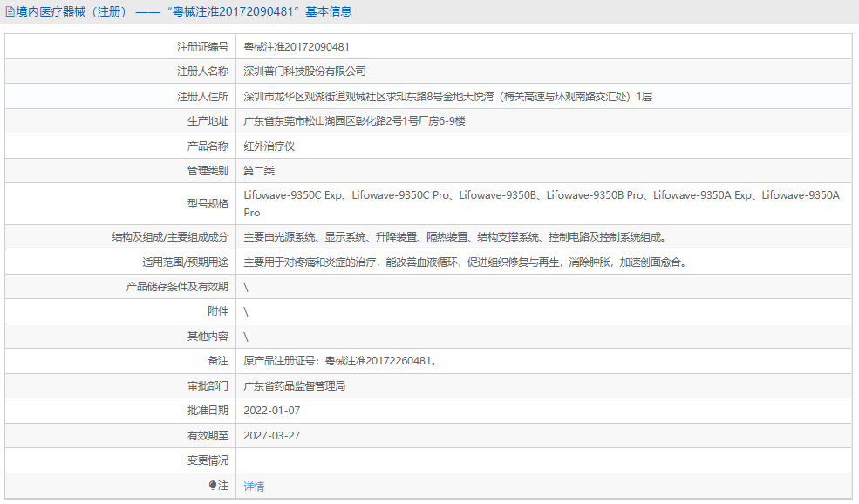The height and width of the screenshot is (504, 859).
Task: Click the structure composition text starting 主要由光源系统
Action: tap(459, 237)
